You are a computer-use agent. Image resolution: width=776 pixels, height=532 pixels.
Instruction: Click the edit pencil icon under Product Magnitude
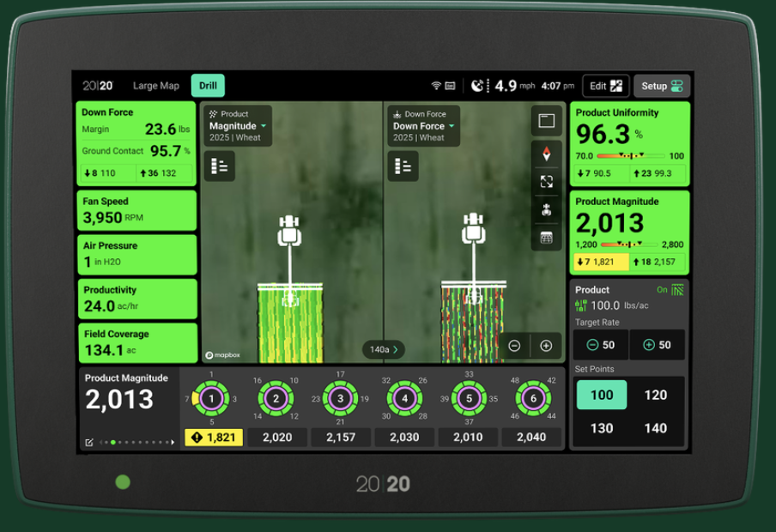click(x=89, y=443)
